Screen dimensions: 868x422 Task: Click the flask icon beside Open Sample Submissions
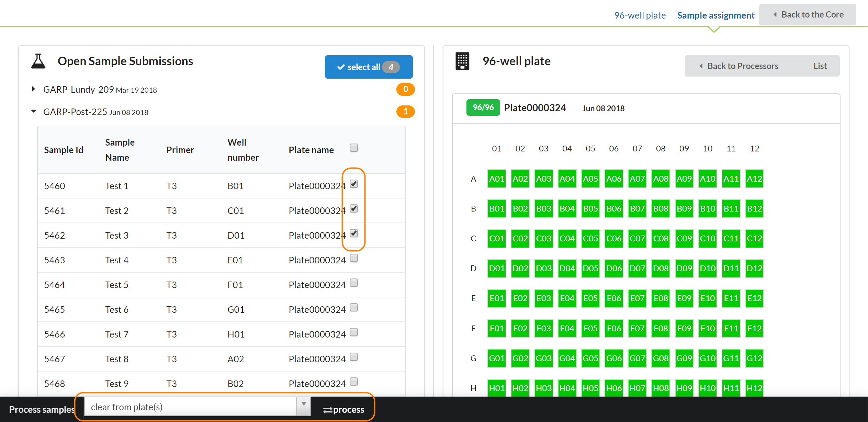click(x=38, y=61)
